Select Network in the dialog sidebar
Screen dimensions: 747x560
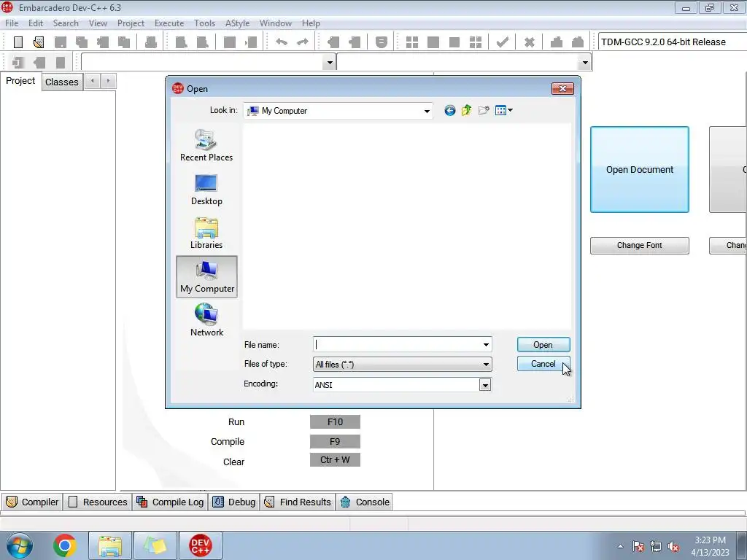pyautogui.click(x=206, y=321)
